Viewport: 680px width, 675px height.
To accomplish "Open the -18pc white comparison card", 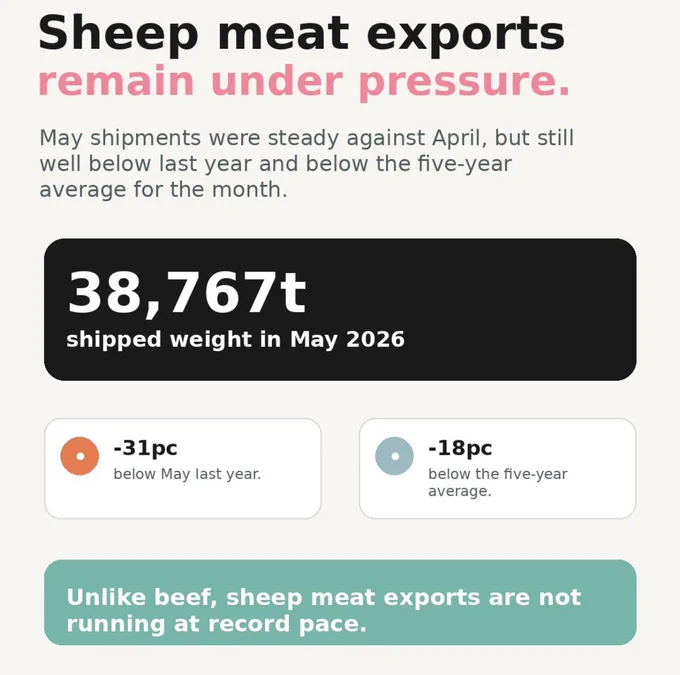I will [x=497, y=469].
